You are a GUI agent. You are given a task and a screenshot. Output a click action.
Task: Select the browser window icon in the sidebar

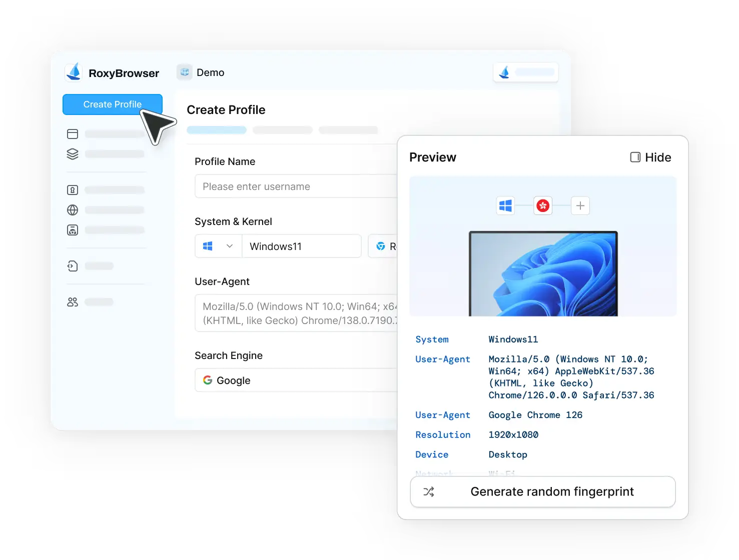73,133
